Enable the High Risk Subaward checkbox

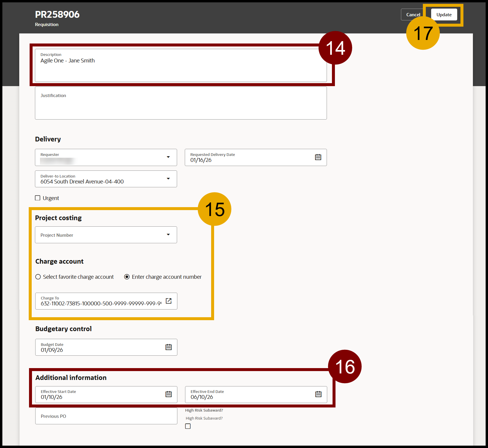(x=188, y=426)
